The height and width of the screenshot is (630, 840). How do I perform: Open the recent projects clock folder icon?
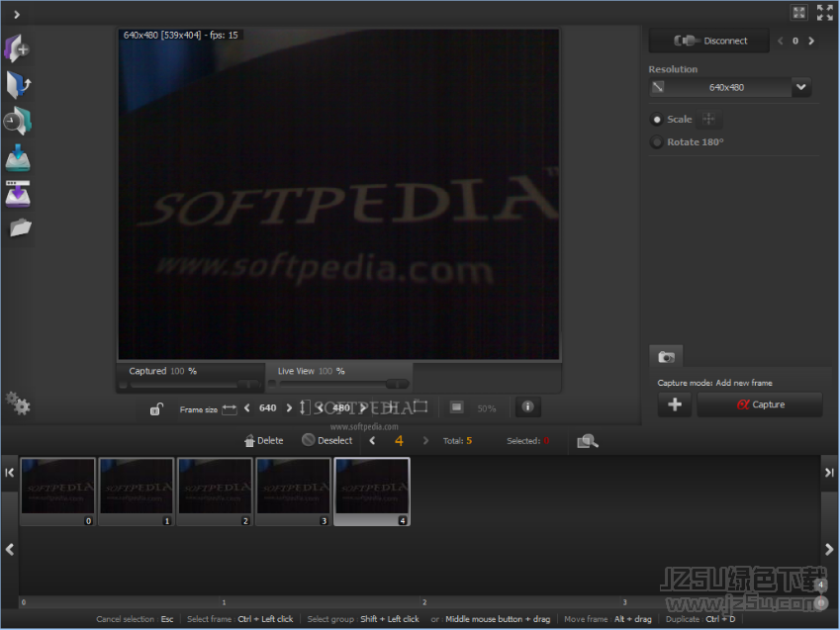coord(18,121)
